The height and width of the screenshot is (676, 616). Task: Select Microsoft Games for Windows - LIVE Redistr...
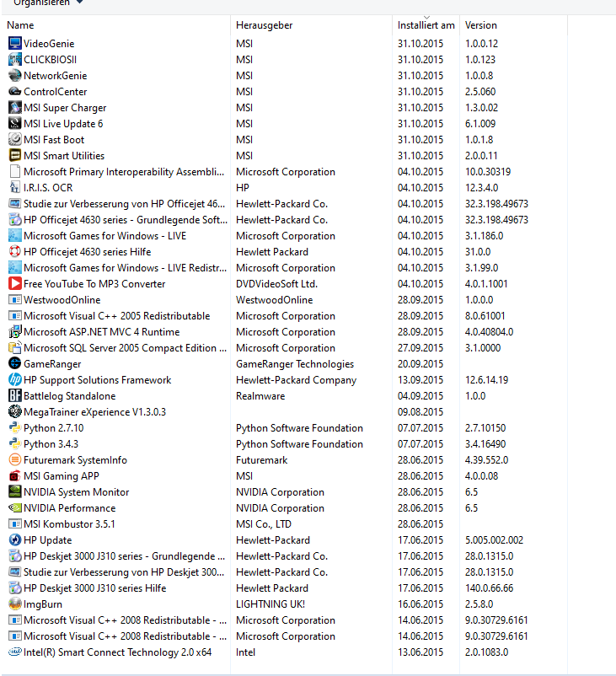click(x=125, y=268)
